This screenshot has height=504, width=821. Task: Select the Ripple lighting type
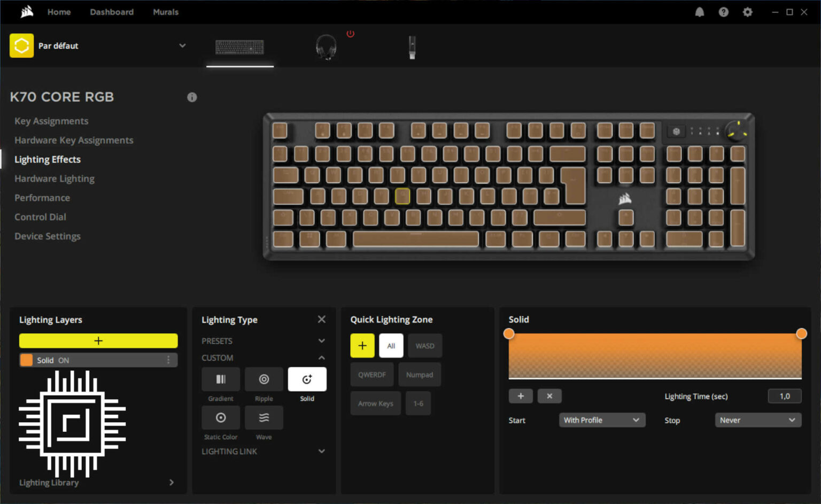point(264,379)
